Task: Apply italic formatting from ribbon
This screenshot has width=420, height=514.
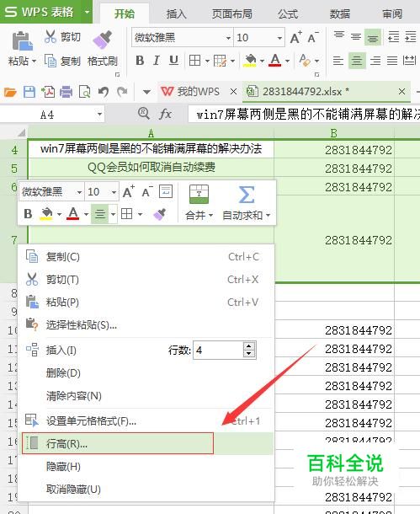Action: pyautogui.click(x=157, y=61)
